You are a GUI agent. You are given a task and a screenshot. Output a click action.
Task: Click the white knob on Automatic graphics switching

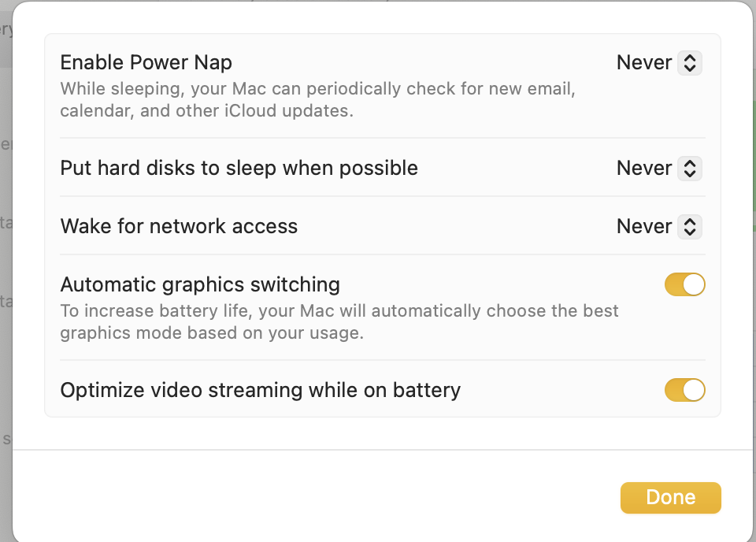click(x=694, y=284)
